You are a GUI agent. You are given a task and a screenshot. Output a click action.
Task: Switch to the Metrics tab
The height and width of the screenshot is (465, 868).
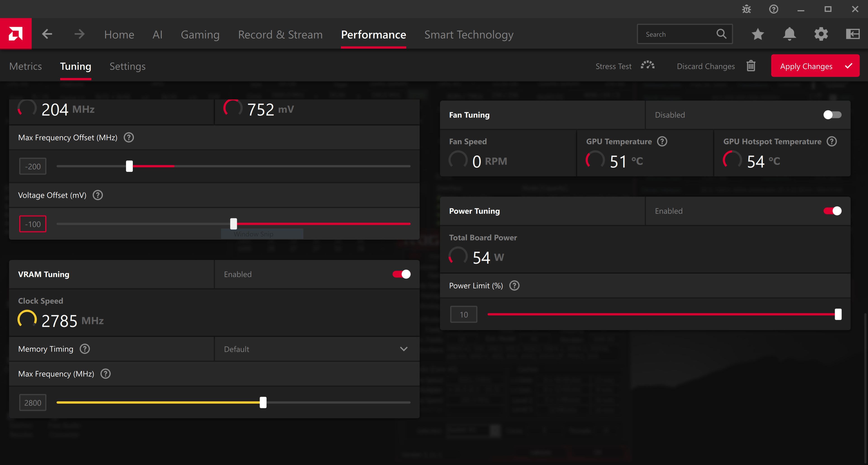coord(26,66)
